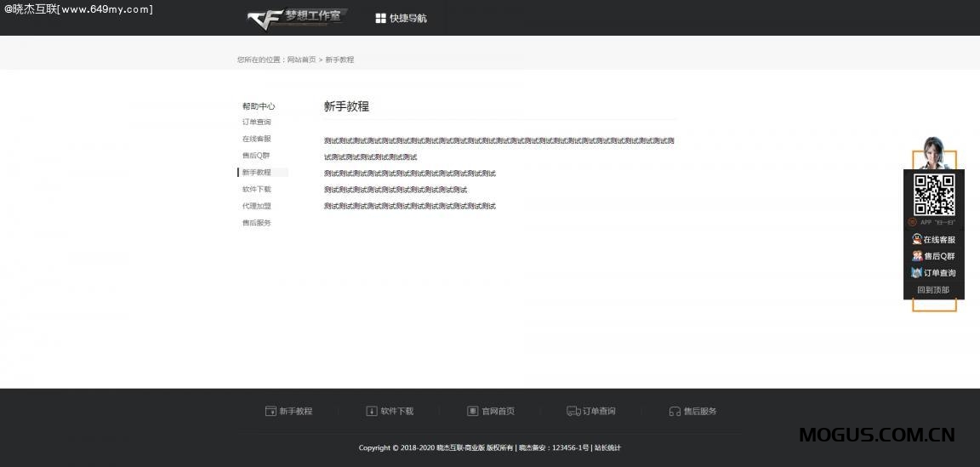Click the footer 软件下载 download icon
This screenshot has height=467, width=980.
372,411
